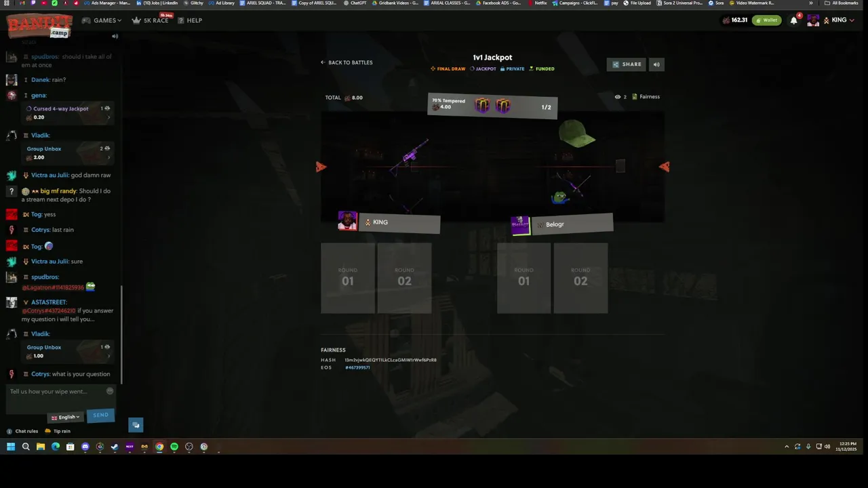Go BACK TO BATTLES

click(x=347, y=62)
